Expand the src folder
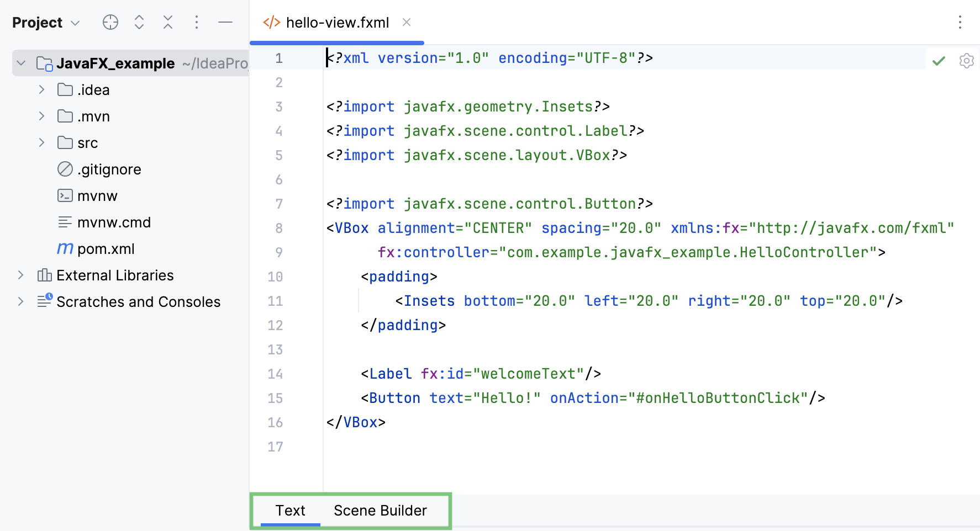The width and height of the screenshot is (980, 531). [x=41, y=142]
